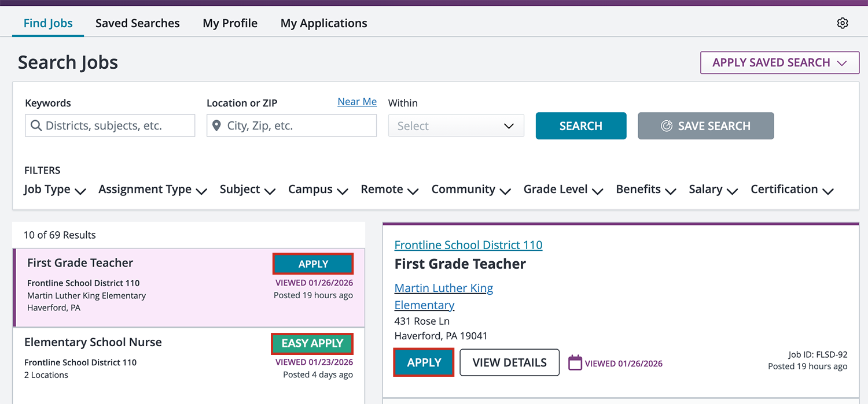Open the Assignment Type filter dropdown
The image size is (868, 404).
click(x=153, y=190)
